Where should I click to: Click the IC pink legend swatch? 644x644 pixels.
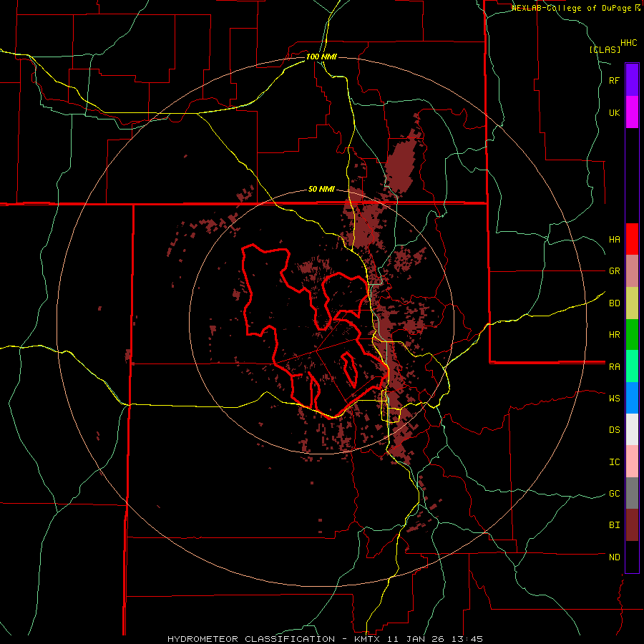632,462
